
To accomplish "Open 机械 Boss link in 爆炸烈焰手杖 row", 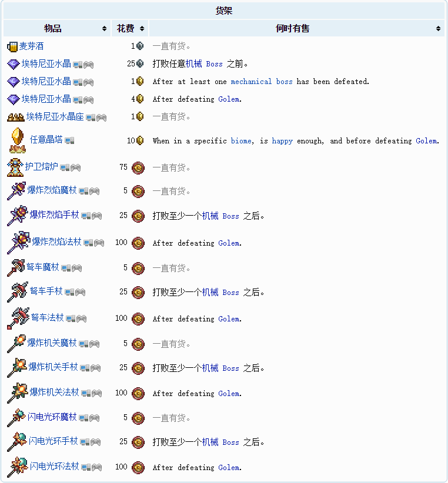I will click(220, 216).
